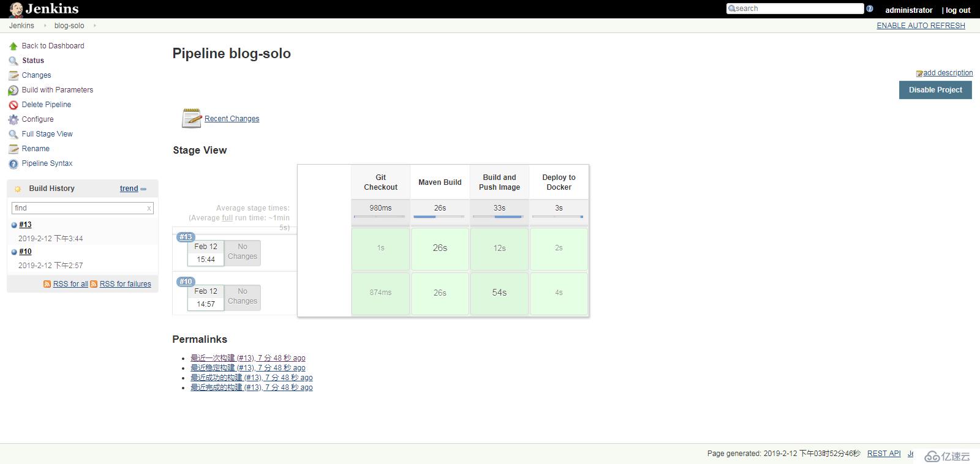Click the Delete Pipeline red icon
This screenshot has width=980, height=464.
[x=13, y=105]
